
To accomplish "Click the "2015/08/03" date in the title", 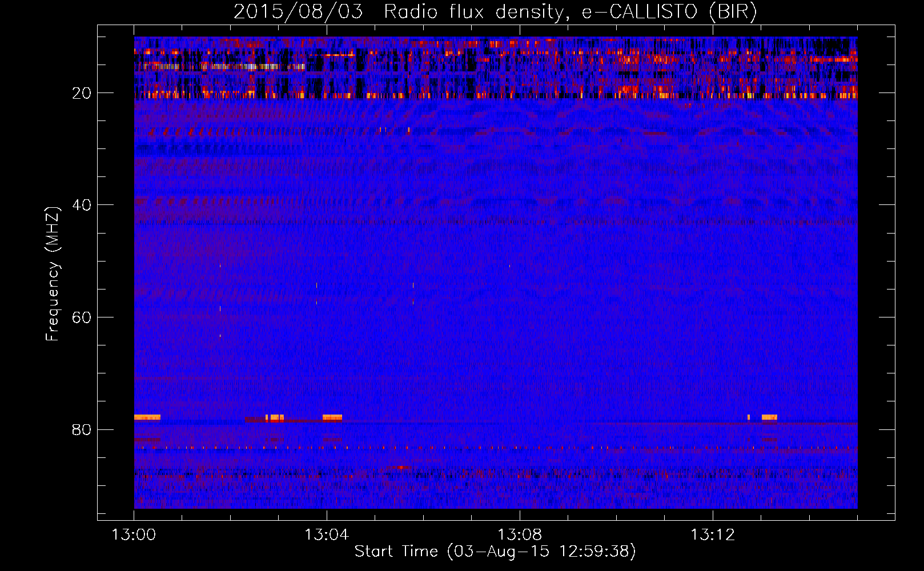I will click(298, 12).
